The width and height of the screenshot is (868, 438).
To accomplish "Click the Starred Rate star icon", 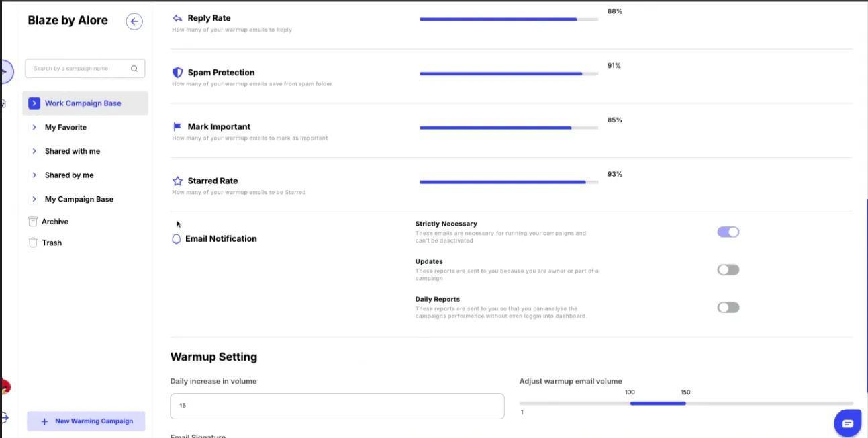I will [177, 181].
